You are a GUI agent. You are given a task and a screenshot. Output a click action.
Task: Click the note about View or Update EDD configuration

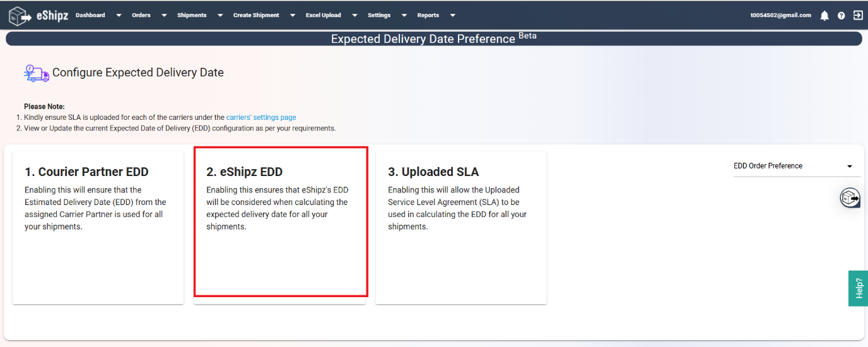click(180, 128)
